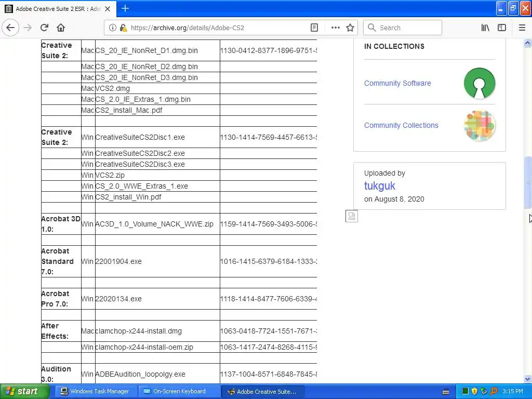
Task: Click 22001904.exe file name
Action: (118, 262)
